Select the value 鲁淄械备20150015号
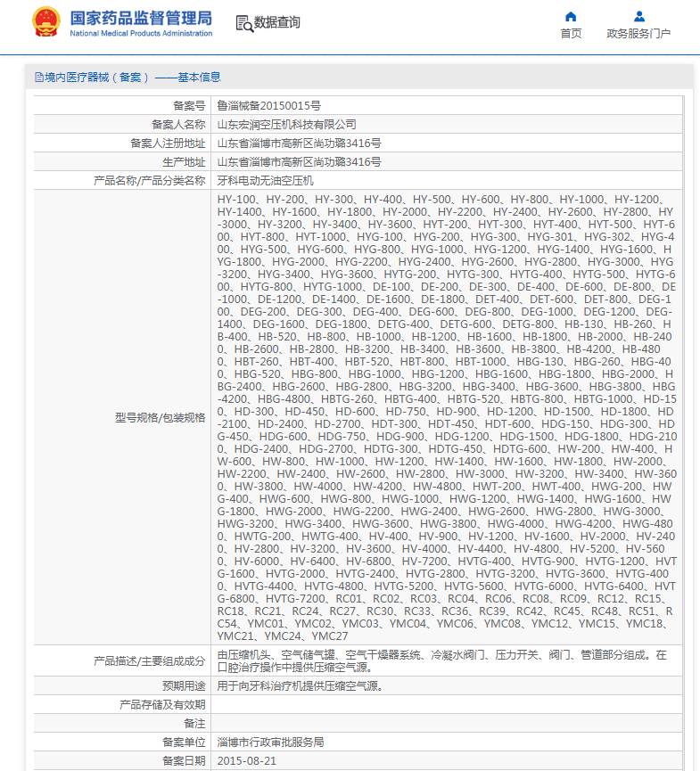700x771 pixels. (x=269, y=106)
